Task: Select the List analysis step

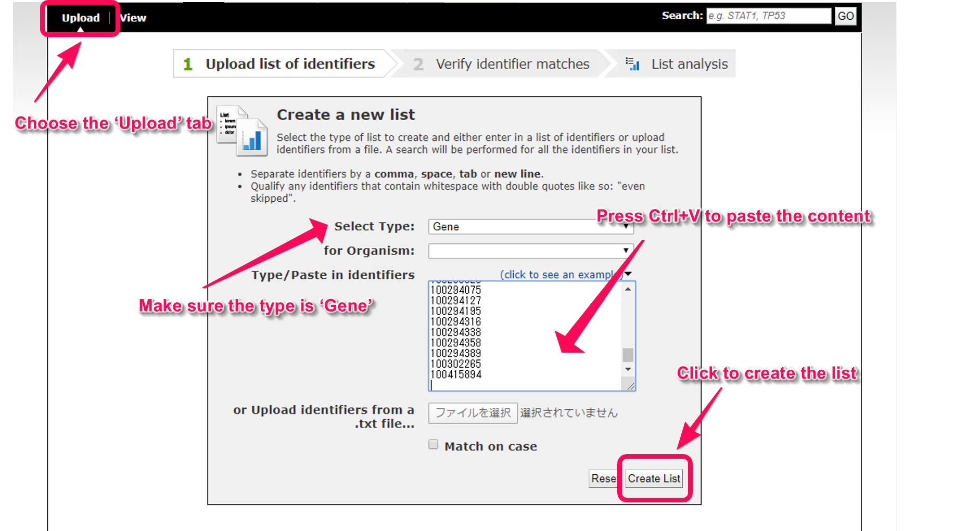Action: 677,64
